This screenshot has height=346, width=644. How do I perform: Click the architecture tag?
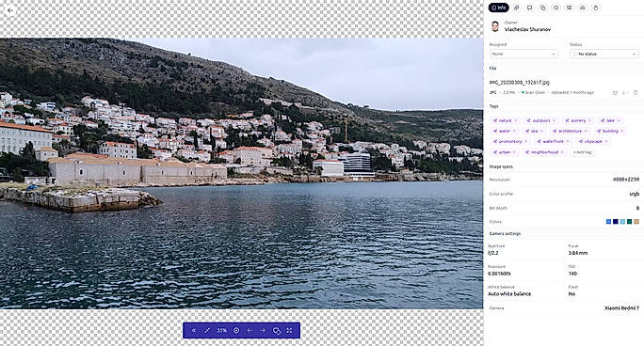[570, 131]
